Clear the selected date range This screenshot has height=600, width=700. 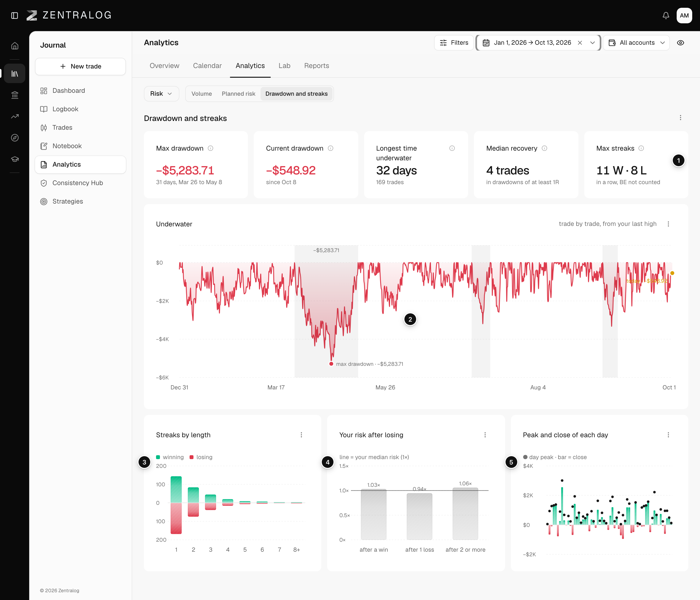pos(580,43)
